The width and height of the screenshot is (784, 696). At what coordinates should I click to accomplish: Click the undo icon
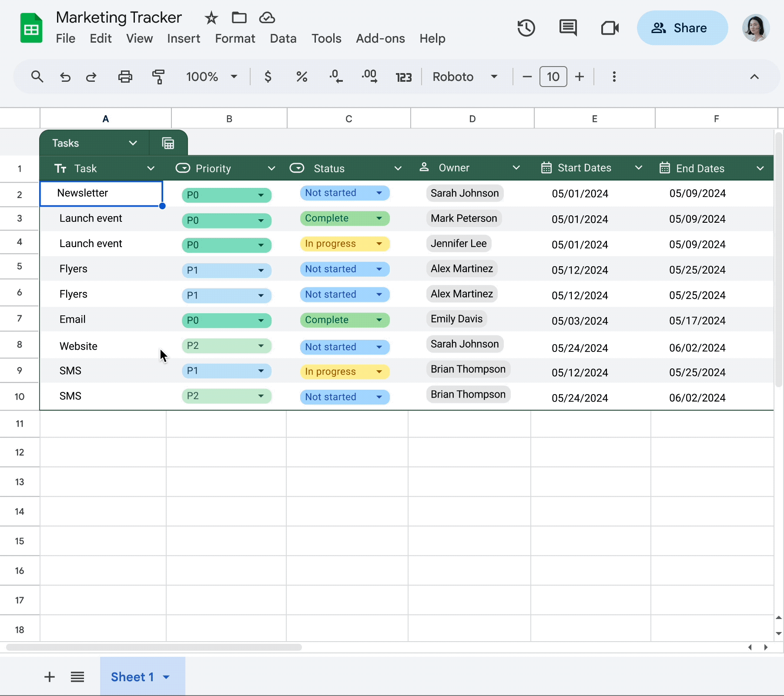(65, 77)
